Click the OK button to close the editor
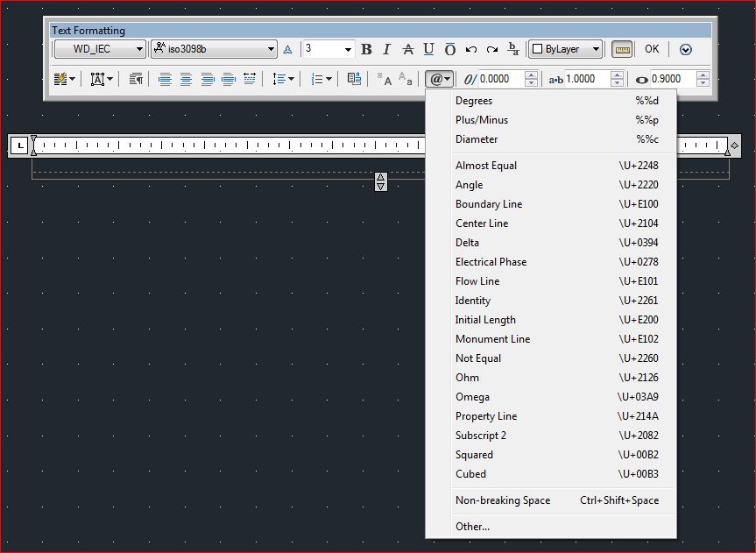756x553 pixels. tap(652, 49)
